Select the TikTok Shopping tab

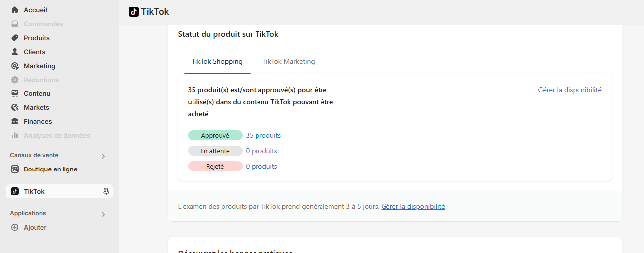tap(217, 62)
